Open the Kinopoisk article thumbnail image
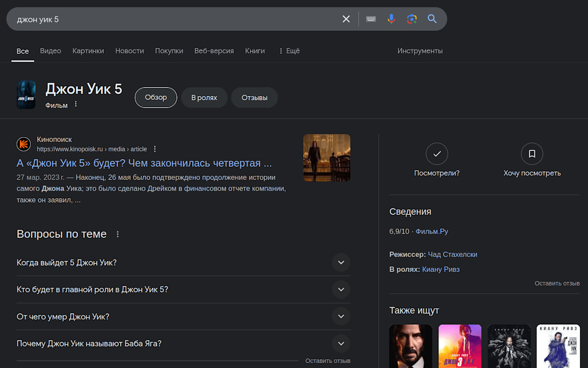Screen dimensions: 588x368 pyautogui.click(x=327, y=158)
